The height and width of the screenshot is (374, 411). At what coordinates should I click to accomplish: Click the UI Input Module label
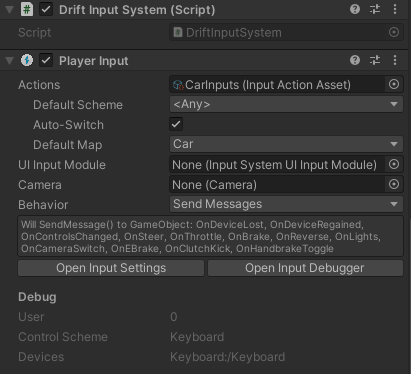click(x=62, y=165)
